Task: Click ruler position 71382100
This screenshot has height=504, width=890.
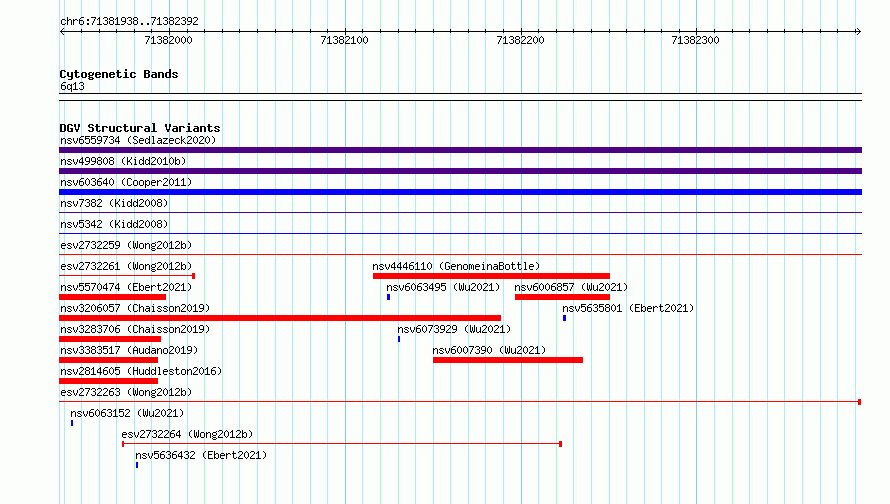Action: [x=345, y=40]
